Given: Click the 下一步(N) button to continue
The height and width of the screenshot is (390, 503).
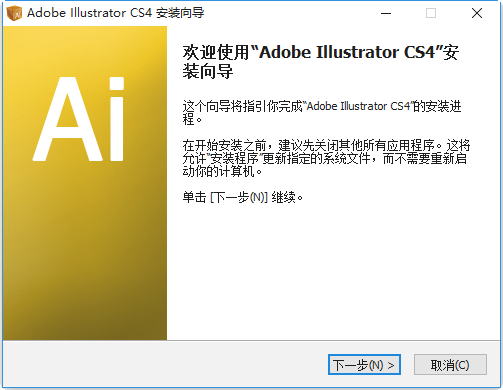Looking at the screenshot, I should [x=364, y=365].
